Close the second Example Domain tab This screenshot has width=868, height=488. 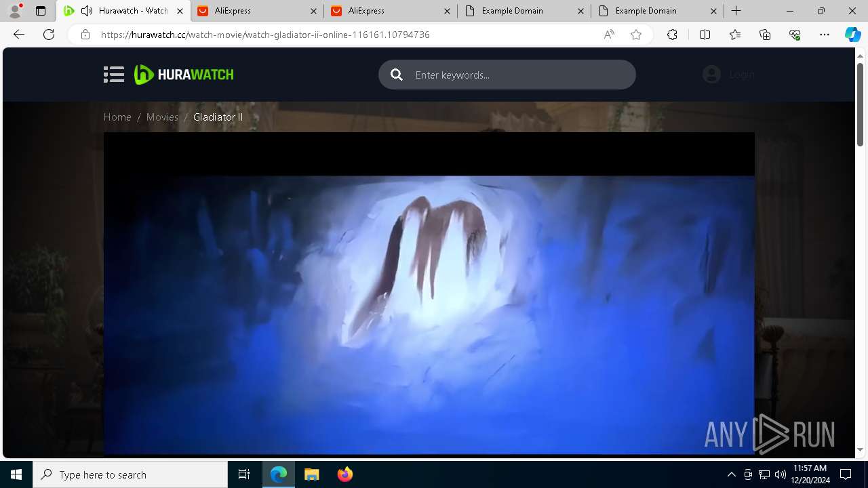[x=714, y=11]
